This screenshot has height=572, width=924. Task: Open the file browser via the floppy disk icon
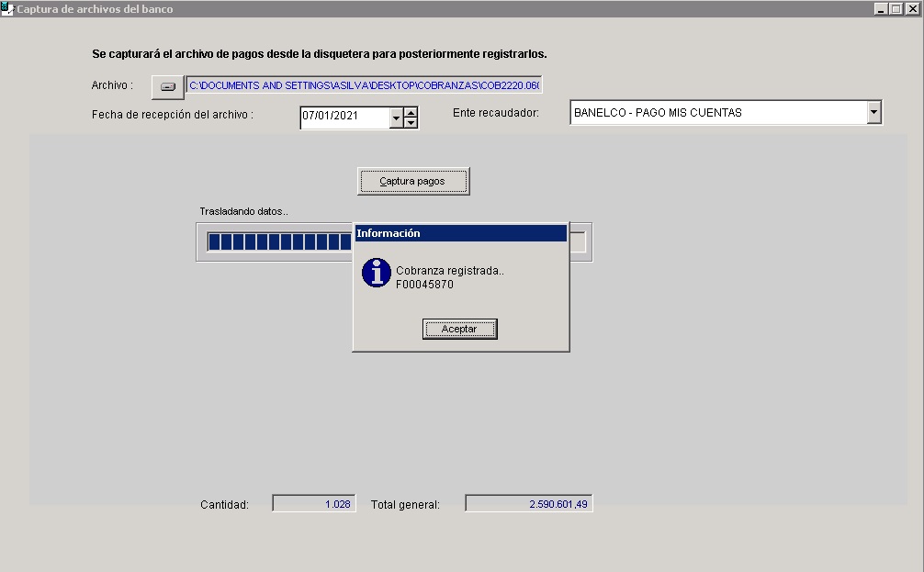166,84
